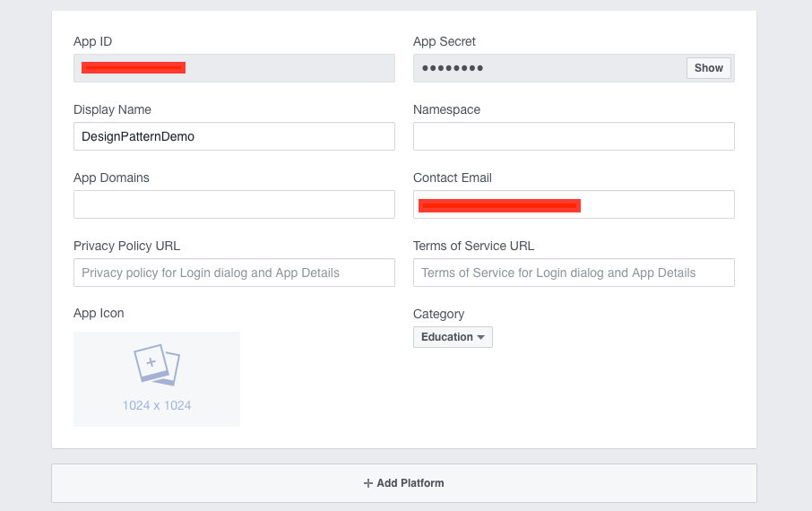
Task: Click the "Terms of Service URL" label
Action: pos(473,246)
